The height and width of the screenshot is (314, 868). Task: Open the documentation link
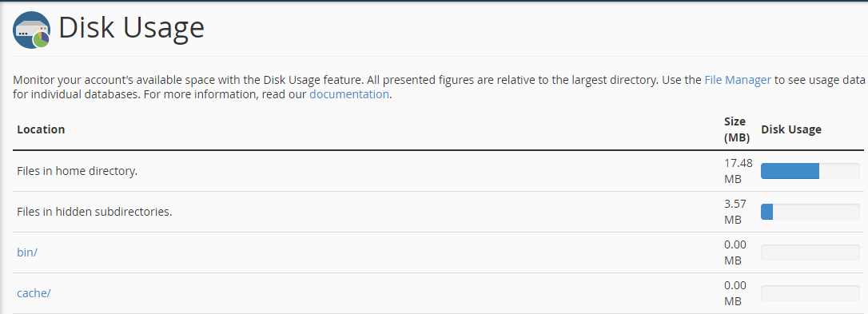349,94
